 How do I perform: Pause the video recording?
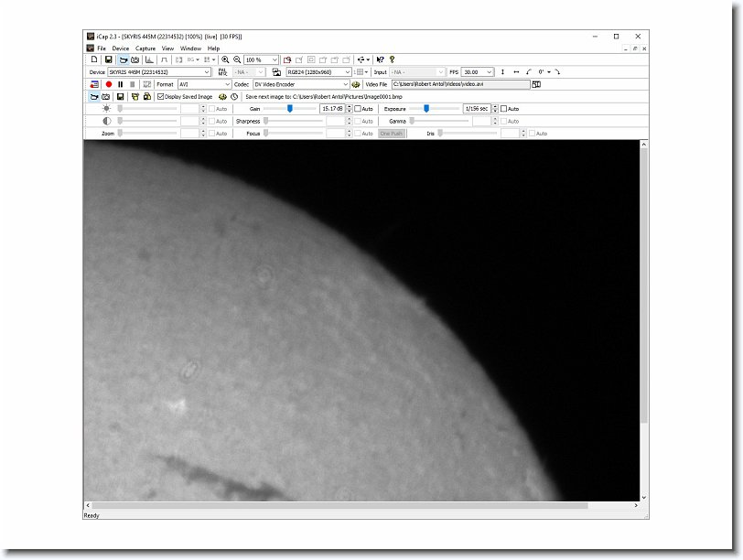pos(121,84)
